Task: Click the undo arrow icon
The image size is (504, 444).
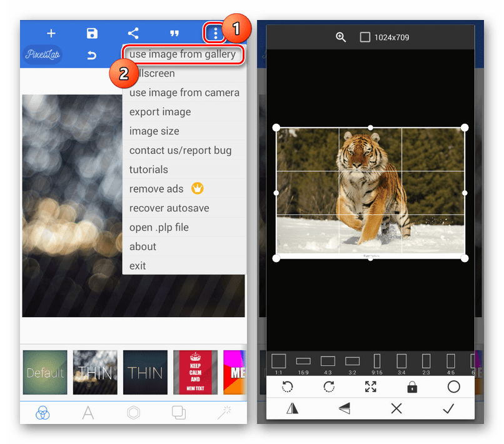Action: point(92,55)
